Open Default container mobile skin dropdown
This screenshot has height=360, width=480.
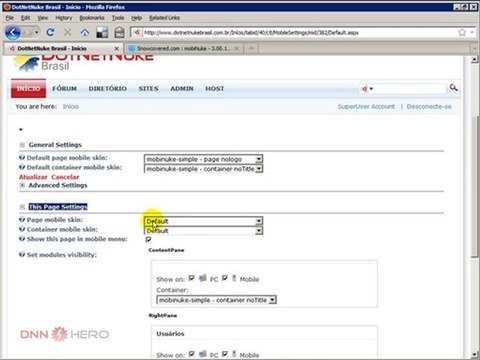203,169
